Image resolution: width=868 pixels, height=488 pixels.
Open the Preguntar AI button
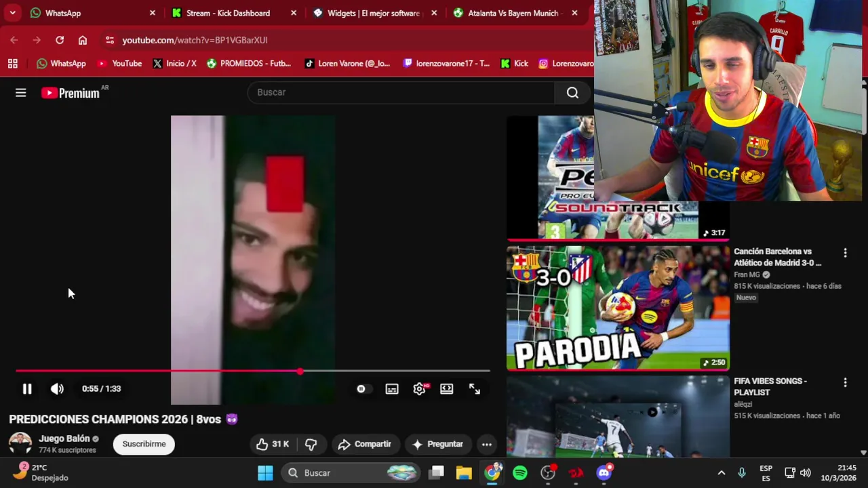point(438,444)
